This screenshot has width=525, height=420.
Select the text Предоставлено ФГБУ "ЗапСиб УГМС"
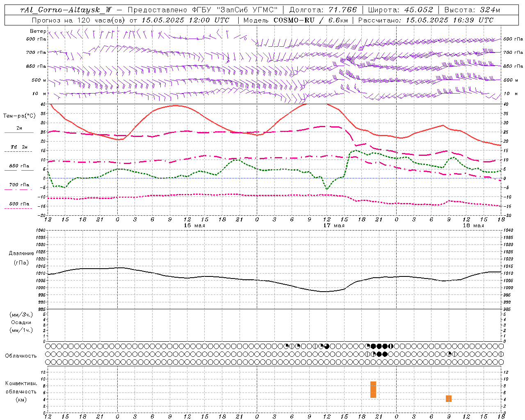point(203,10)
